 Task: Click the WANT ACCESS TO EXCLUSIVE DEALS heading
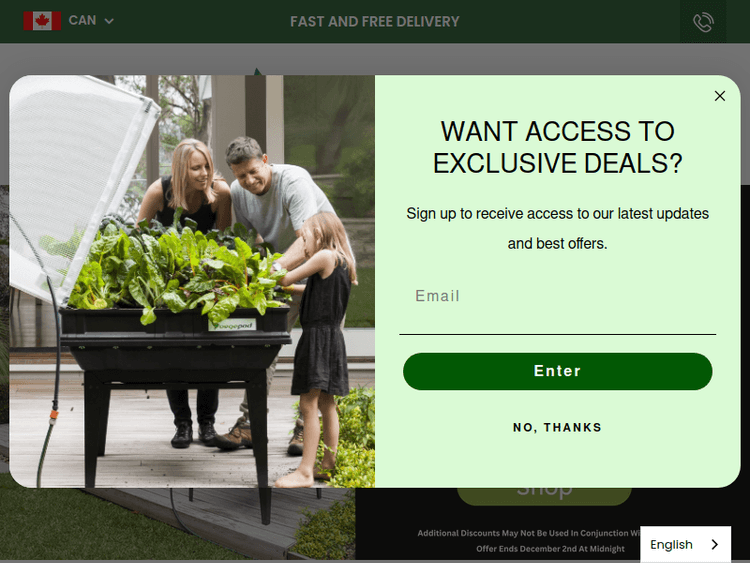click(x=557, y=147)
